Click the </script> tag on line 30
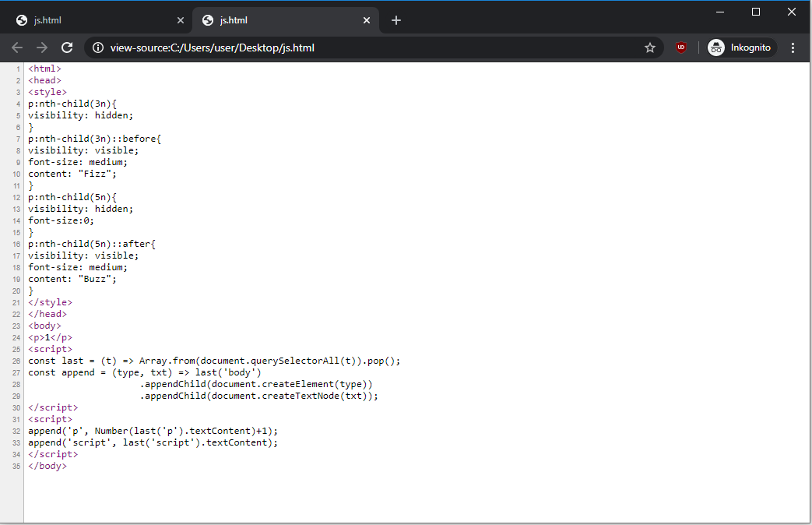 click(x=53, y=407)
